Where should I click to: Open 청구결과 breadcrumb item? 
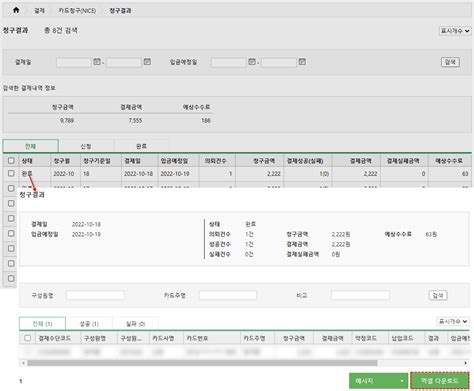(120, 11)
